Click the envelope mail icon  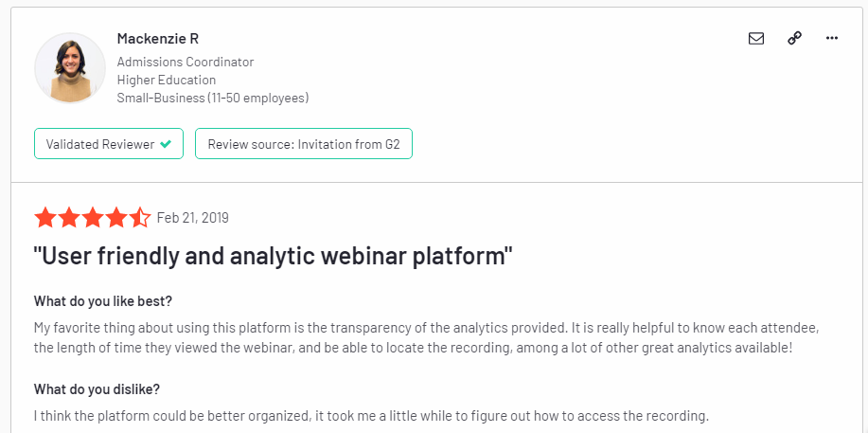[755, 39]
